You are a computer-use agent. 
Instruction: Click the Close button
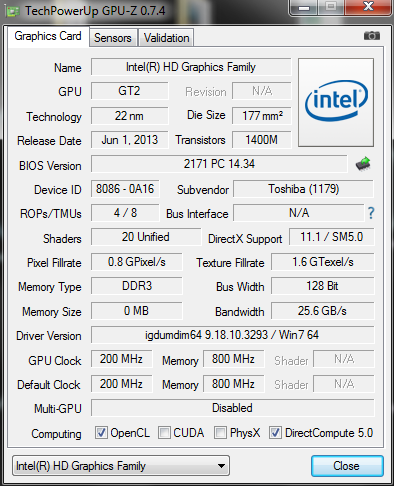[x=347, y=466]
